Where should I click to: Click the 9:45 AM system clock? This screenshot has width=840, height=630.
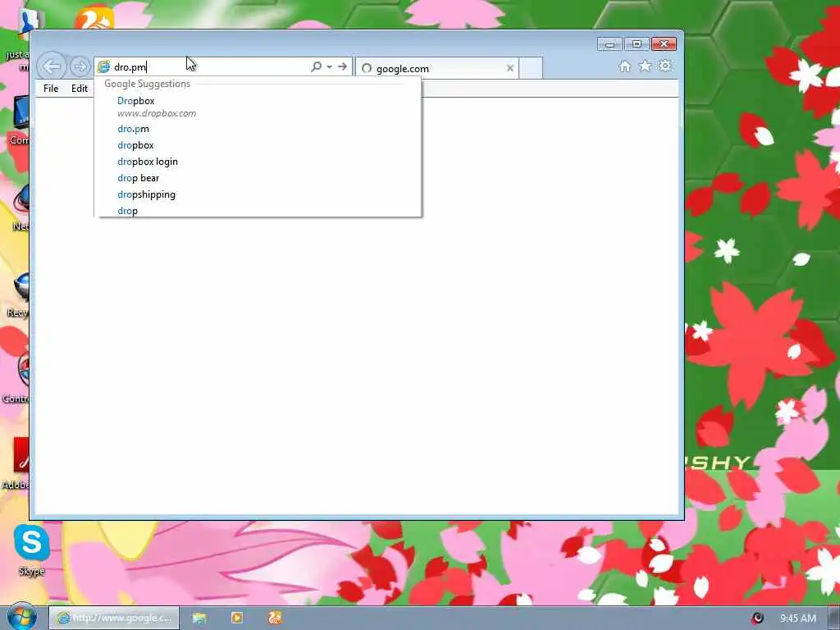(798, 619)
